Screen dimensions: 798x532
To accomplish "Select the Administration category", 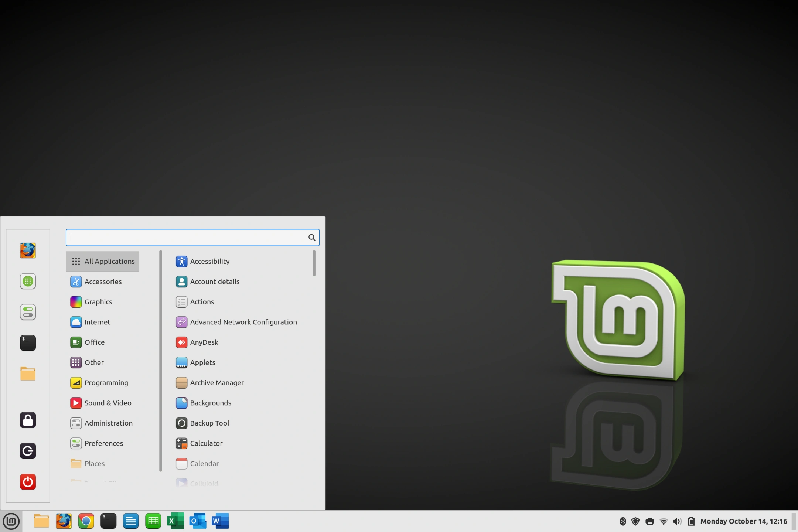I will pos(102,423).
